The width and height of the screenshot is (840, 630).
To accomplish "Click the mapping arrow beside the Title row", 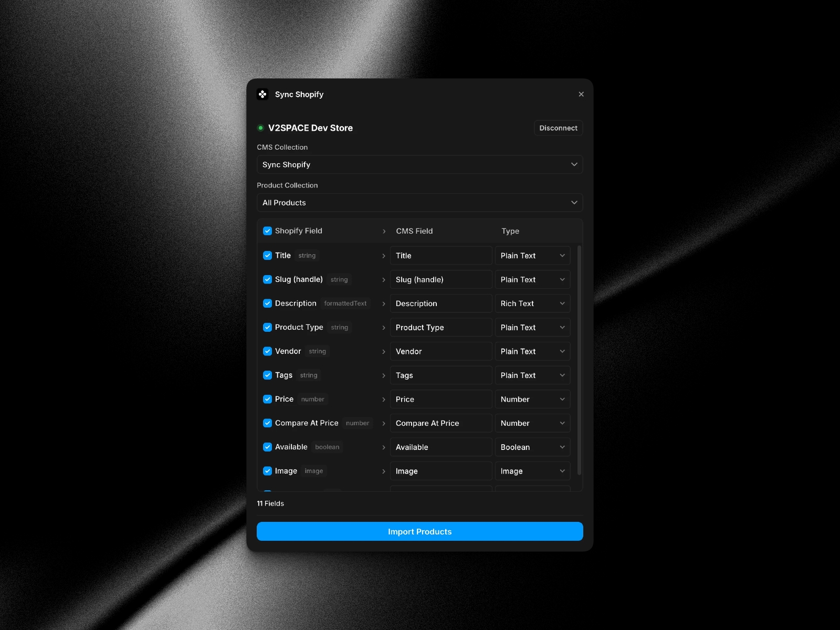I will click(x=383, y=256).
